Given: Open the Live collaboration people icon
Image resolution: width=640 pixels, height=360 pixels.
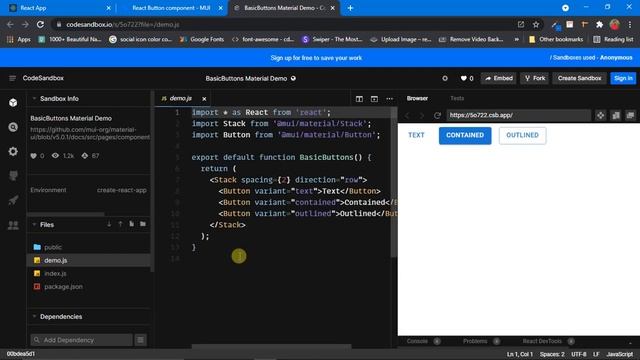Looking at the screenshot, I should coord(13,225).
